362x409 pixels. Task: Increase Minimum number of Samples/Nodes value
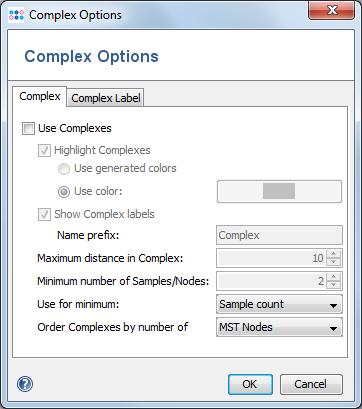point(333,277)
